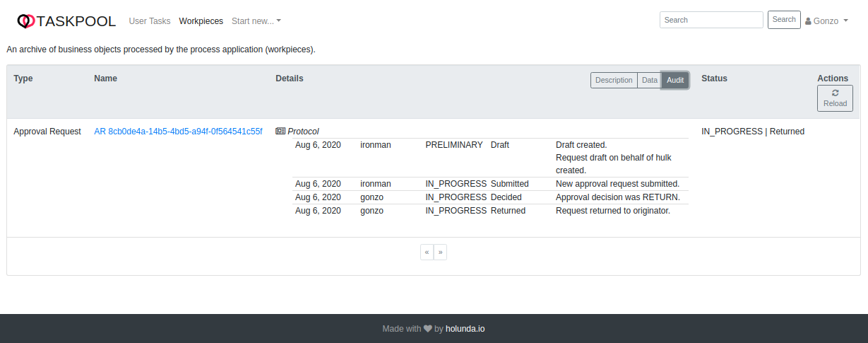
Task: Click the user avatar icon beside Gonzo
Action: click(x=808, y=21)
